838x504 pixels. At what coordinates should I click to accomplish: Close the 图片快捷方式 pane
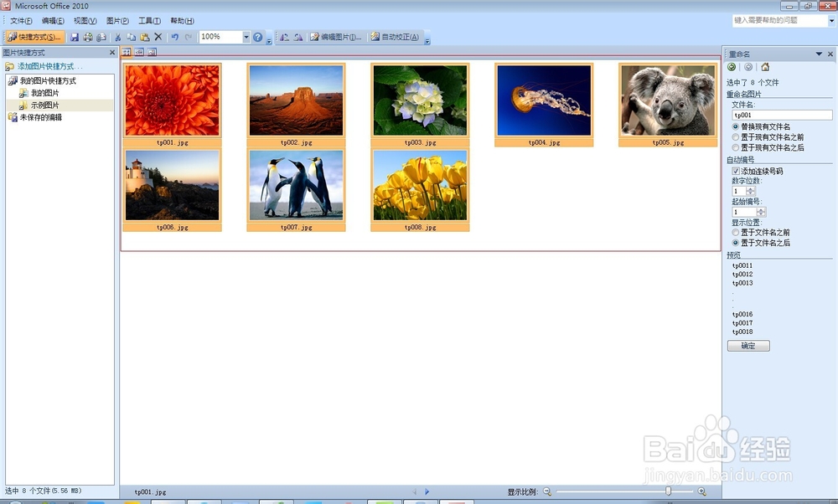coord(111,52)
